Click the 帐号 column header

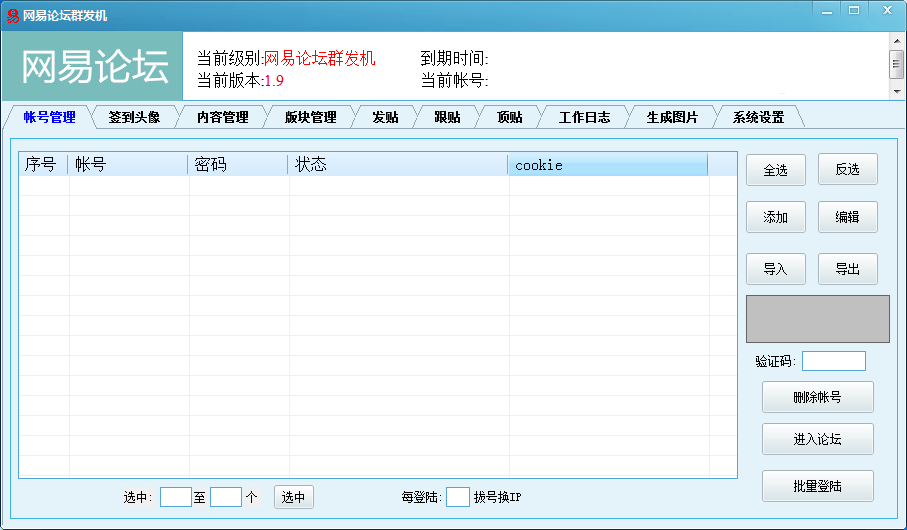click(128, 165)
